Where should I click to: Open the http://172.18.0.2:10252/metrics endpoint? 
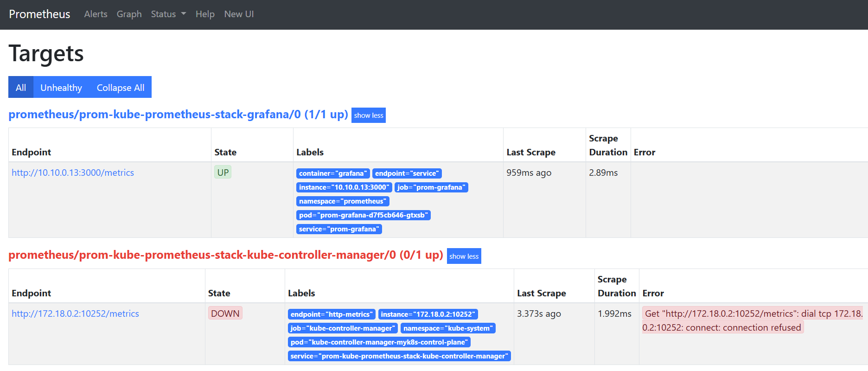tap(75, 313)
